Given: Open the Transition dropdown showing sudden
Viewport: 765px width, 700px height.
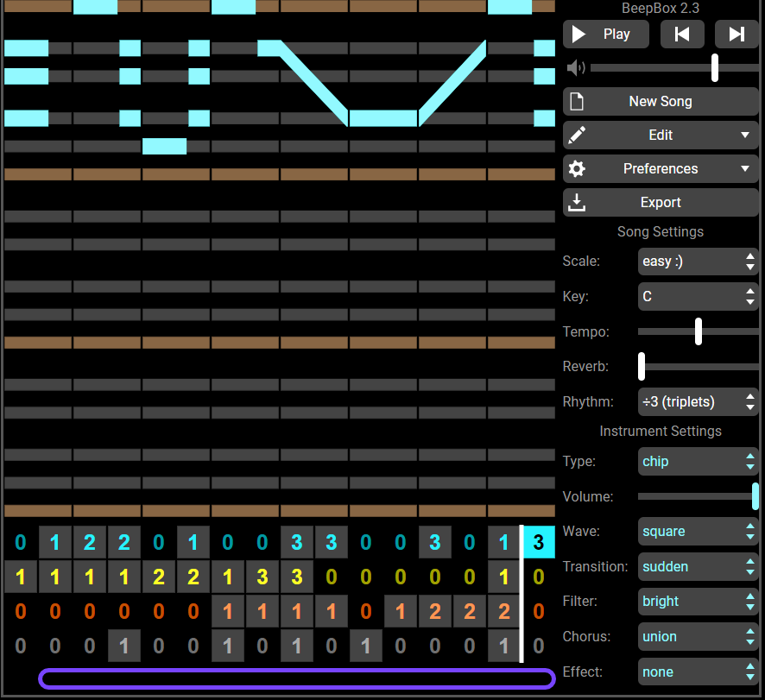Looking at the screenshot, I should tap(698, 567).
